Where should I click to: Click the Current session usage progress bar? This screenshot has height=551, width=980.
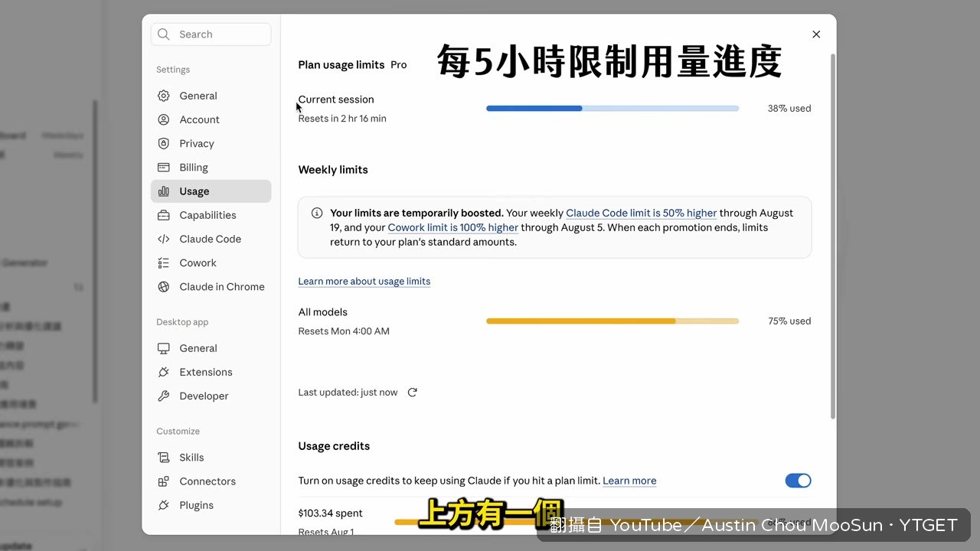point(612,109)
